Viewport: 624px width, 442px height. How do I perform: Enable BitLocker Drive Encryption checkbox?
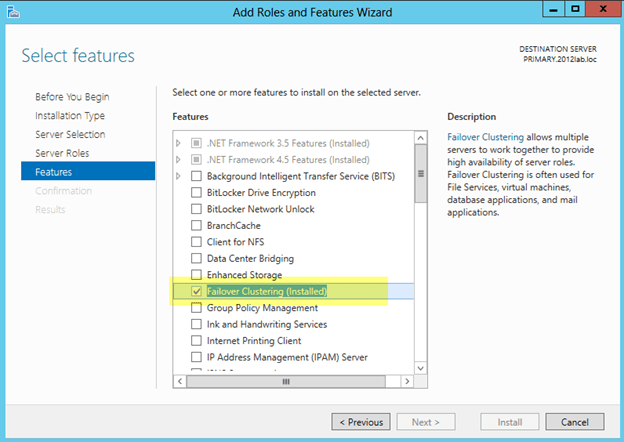point(197,193)
